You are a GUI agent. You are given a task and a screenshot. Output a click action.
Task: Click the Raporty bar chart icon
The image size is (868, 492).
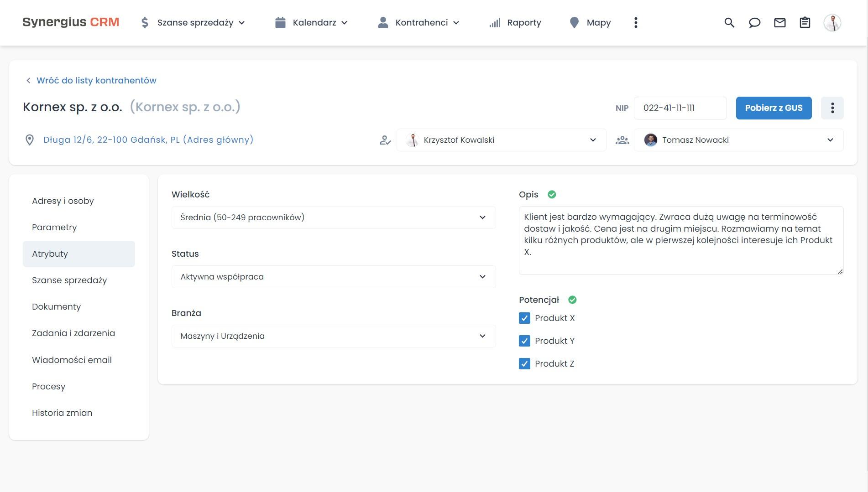click(x=495, y=22)
